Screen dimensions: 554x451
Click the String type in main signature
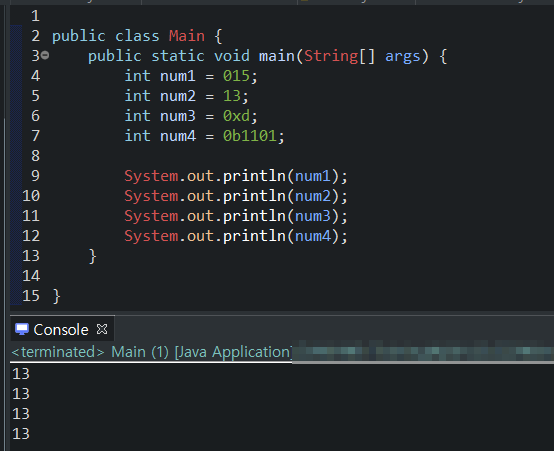(x=331, y=56)
